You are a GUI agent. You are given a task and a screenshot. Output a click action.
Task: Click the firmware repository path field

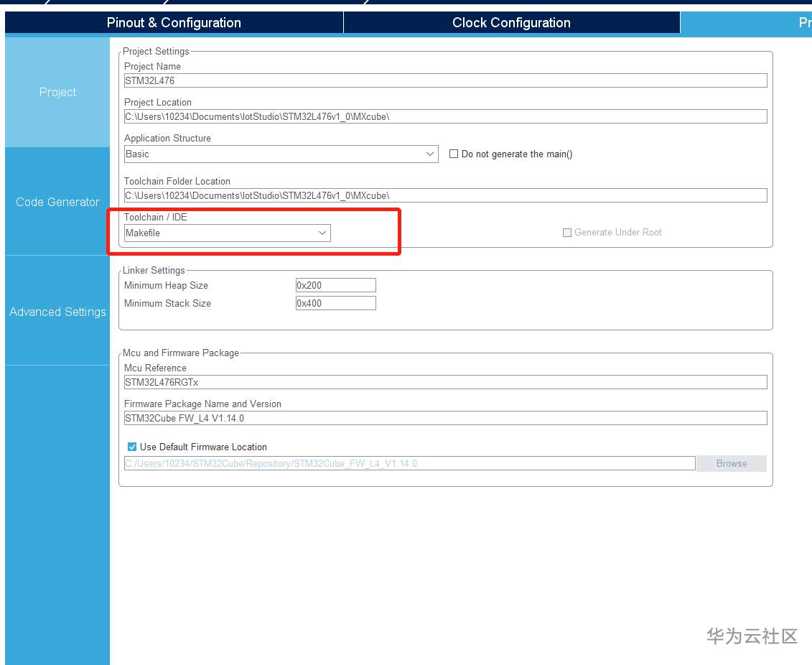[x=410, y=463]
